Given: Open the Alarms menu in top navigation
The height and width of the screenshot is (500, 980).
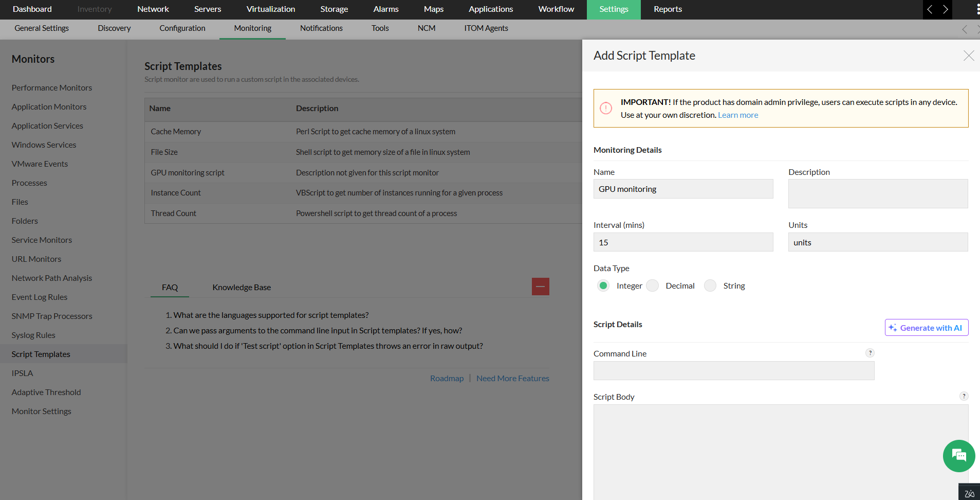Looking at the screenshot, I should click(386, 9).
